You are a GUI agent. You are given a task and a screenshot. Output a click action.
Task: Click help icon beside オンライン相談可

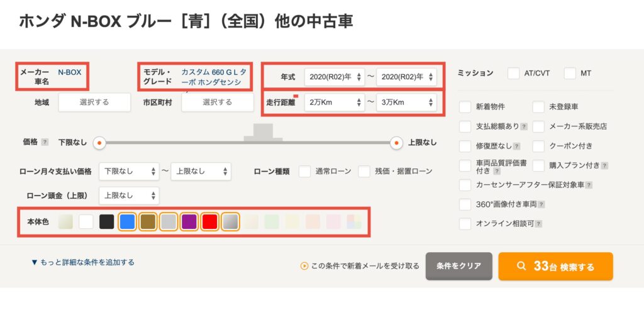tap(538, 224)
